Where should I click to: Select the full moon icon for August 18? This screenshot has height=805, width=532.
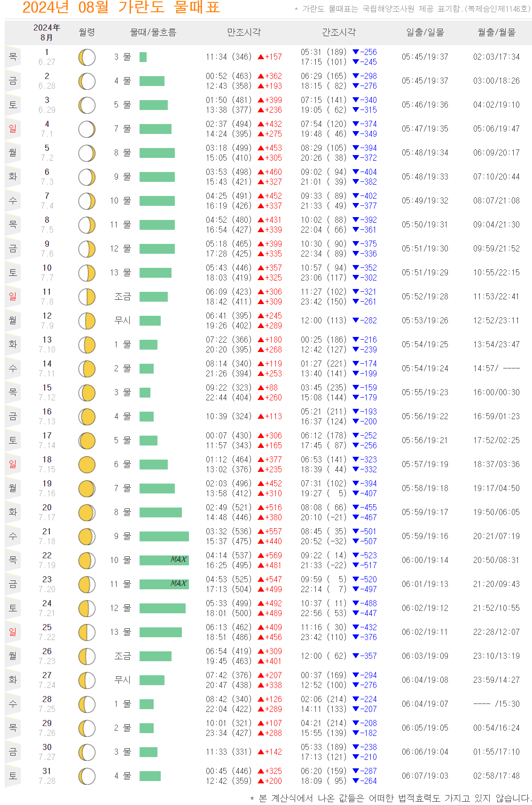tap(87, 465)
